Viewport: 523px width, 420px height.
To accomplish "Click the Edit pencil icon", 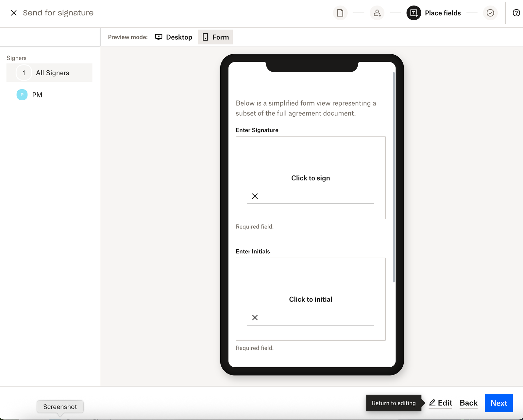I will 433,403.
